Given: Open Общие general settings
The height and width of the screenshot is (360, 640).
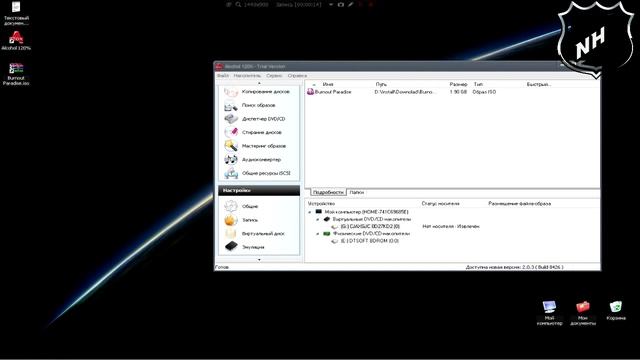Looking at the screenshot, I should click(242, 206).
